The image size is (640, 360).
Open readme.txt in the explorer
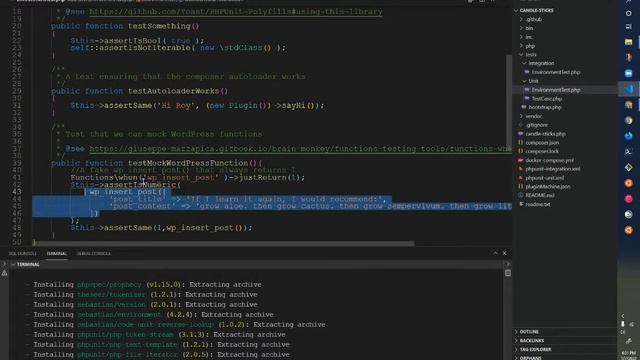[537, 204]
